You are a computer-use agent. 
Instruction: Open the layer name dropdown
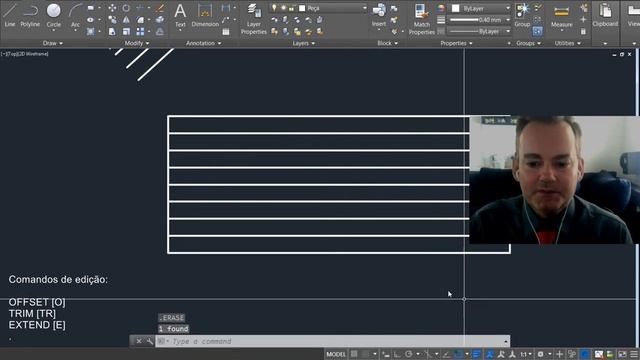(x=364, y=8)
